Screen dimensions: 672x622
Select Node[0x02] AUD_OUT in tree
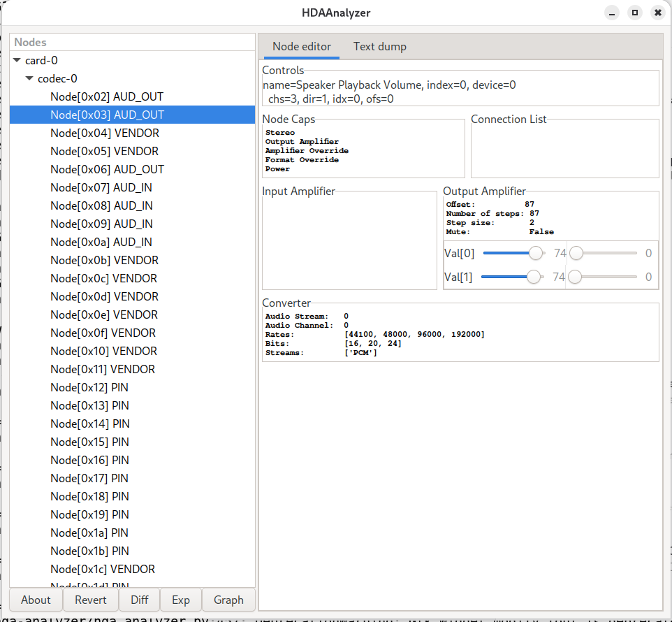click(x=107, y=96)
